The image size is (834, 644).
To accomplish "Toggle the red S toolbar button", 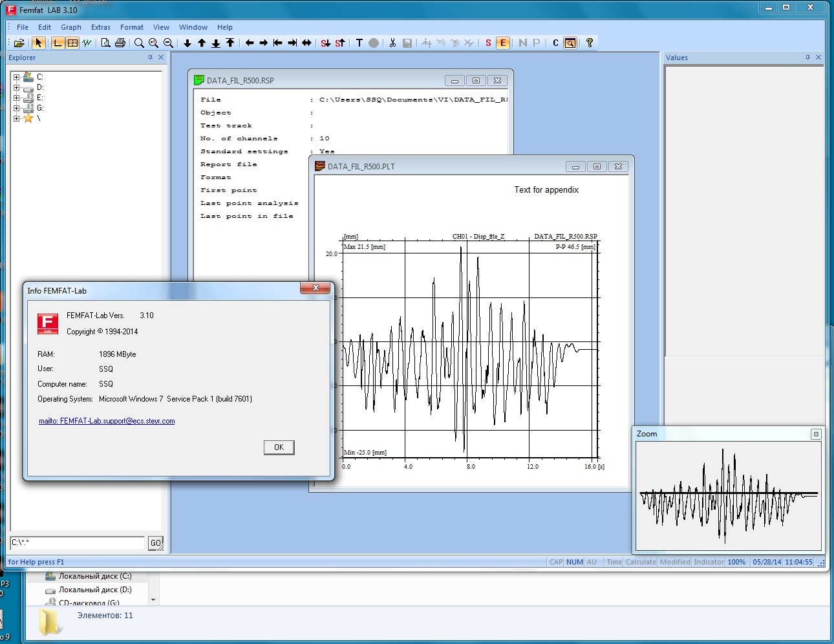I will coord(488,43).
